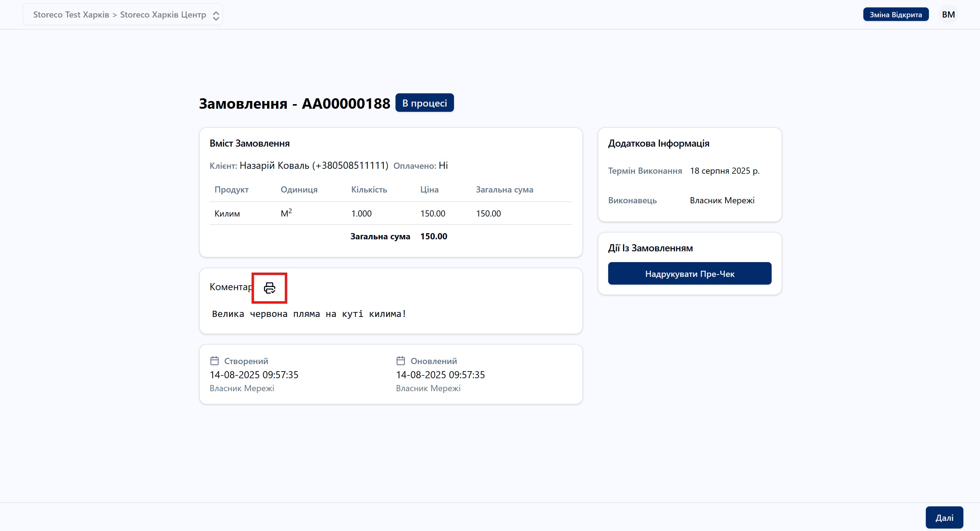Click the Далі button
This screenshot has height=531, width=980.
(944, 517)
